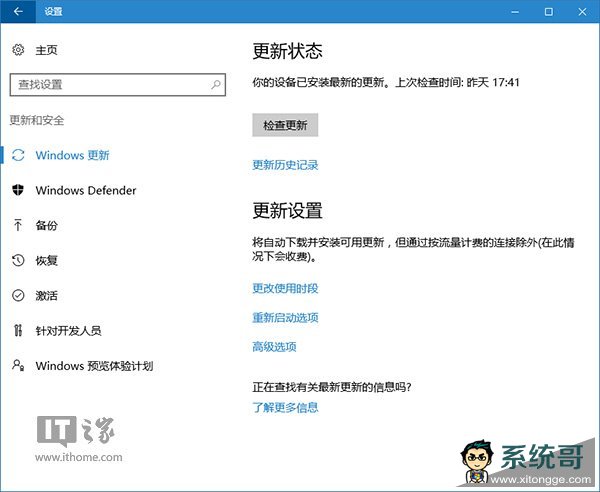This screenshot has width=600, height=492.
Task: Click the 更新和安全 category label
Action: [37, 120]
